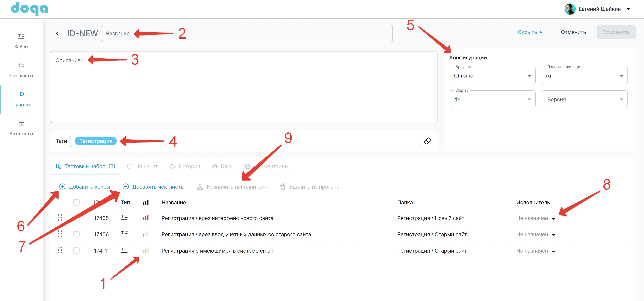Open Чек-листы section in the sidebar
This screenshot has height=301, width=644.
(x=21, y=70)
